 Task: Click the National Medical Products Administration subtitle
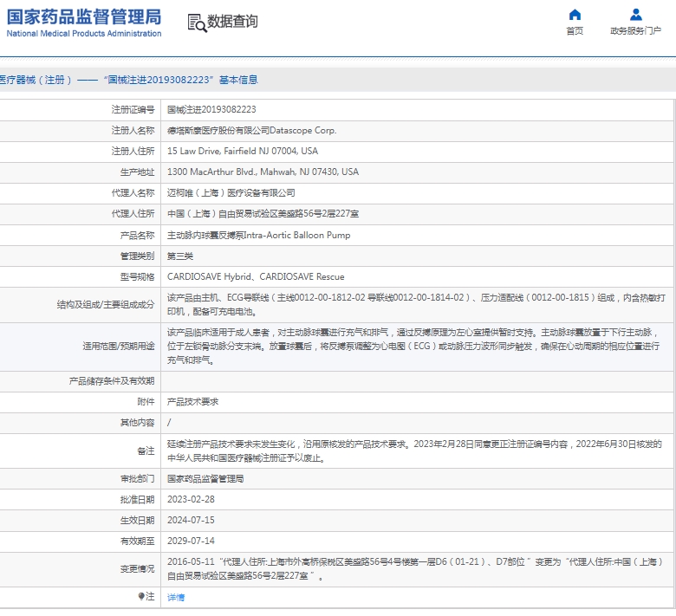(84, 33)
